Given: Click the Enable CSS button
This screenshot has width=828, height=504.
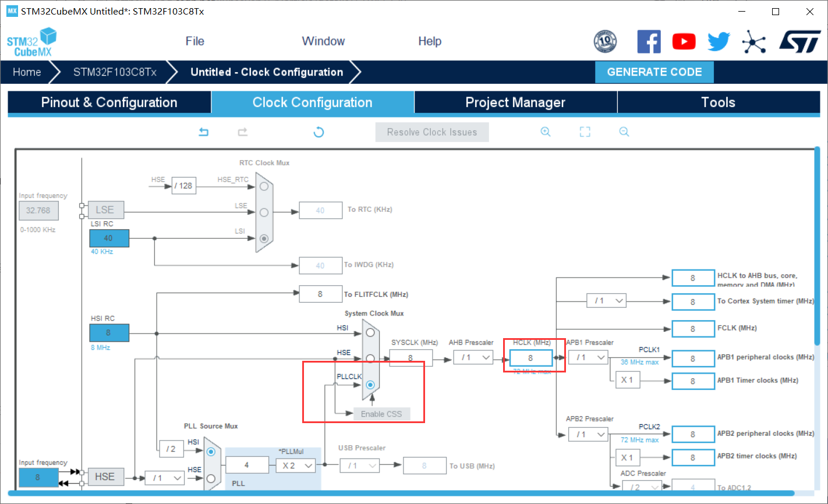Looking at the screenshot, I should pos(381,414).
